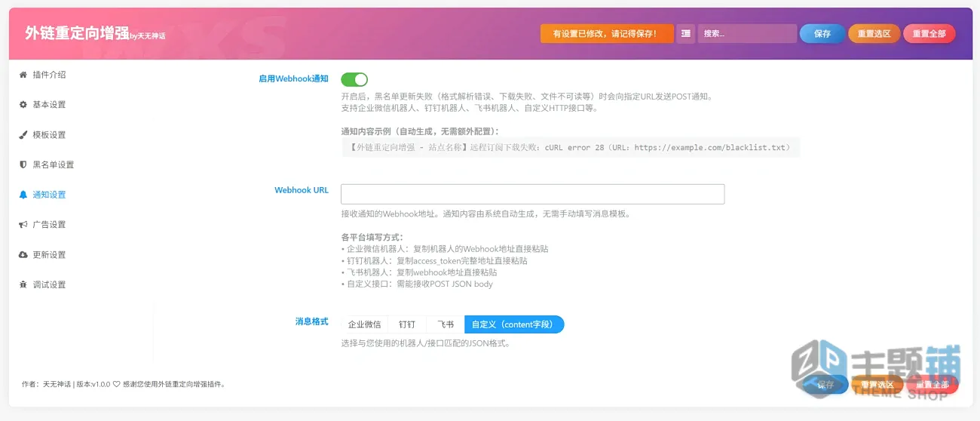Open the 调试设置 section
The height and width of the screenshot is (421, 980).
pyautogui.click(x=49, y=284)
